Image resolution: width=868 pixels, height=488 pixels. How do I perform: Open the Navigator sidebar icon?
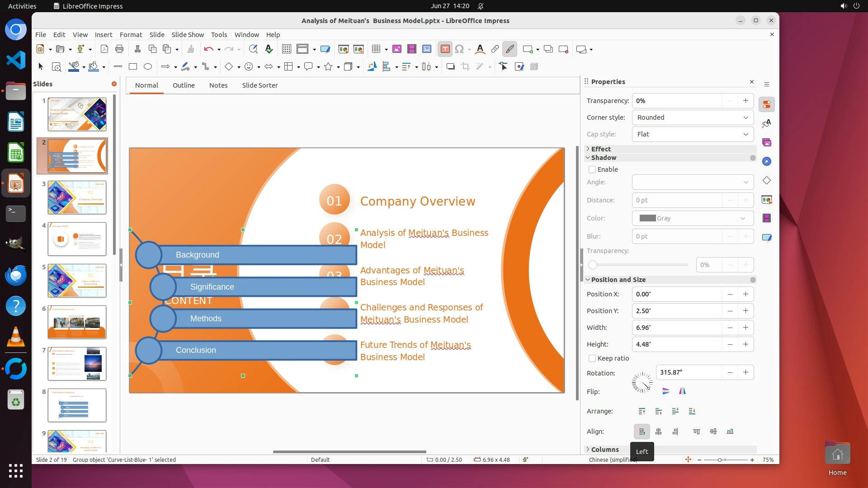(767, 162)
